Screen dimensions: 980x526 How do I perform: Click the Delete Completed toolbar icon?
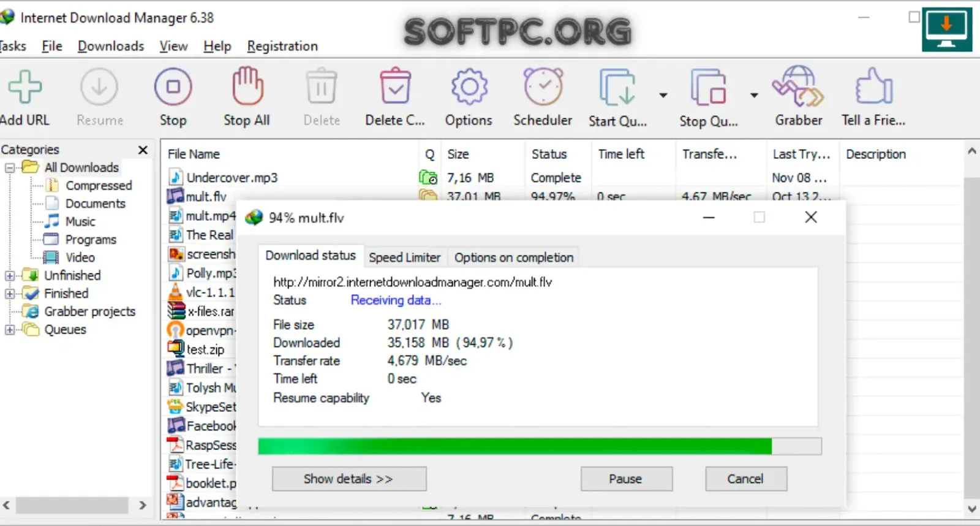point(395,86)
